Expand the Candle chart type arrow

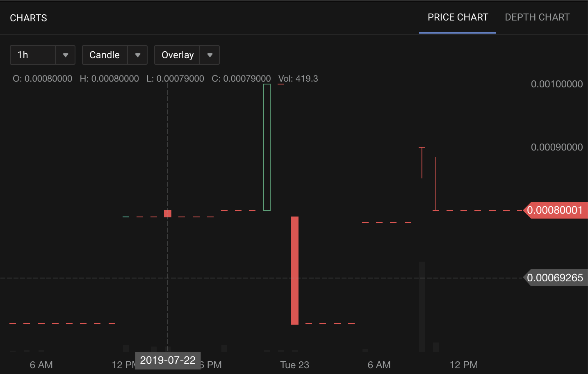138,55
